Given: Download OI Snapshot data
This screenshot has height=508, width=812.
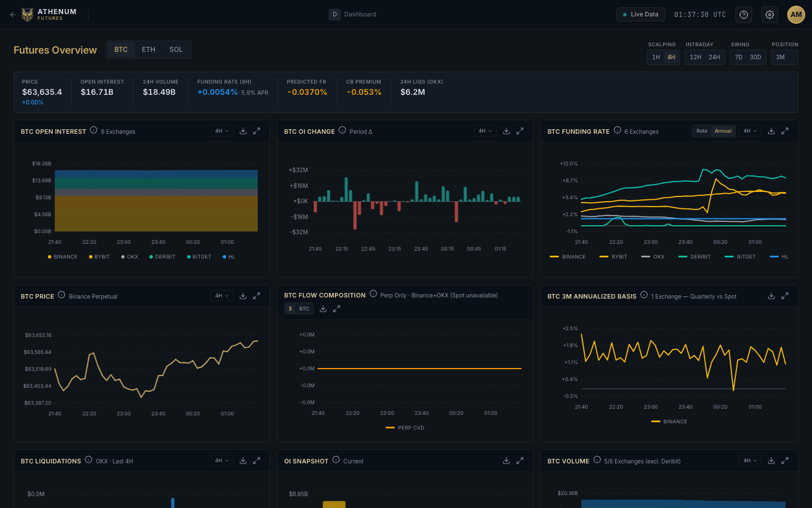Looking at the screenshot, I should point(506,461).
